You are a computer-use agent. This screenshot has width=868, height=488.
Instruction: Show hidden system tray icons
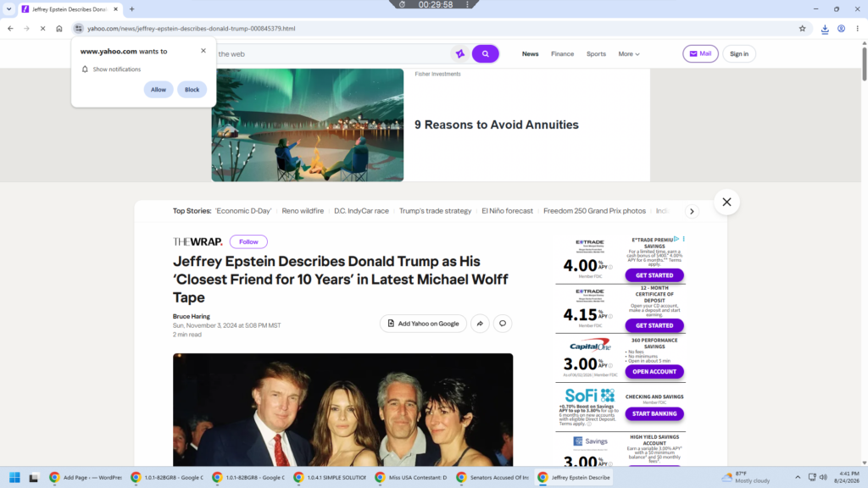798,477
